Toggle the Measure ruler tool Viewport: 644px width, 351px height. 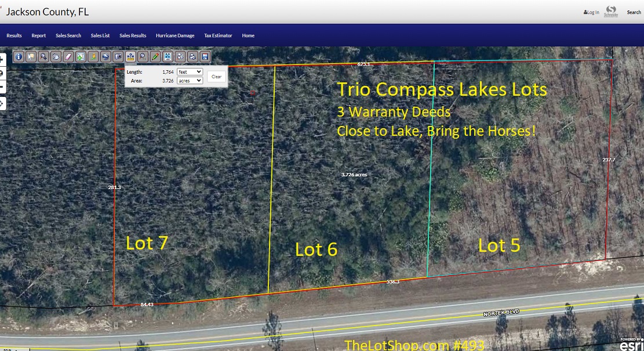click(130, 57)
